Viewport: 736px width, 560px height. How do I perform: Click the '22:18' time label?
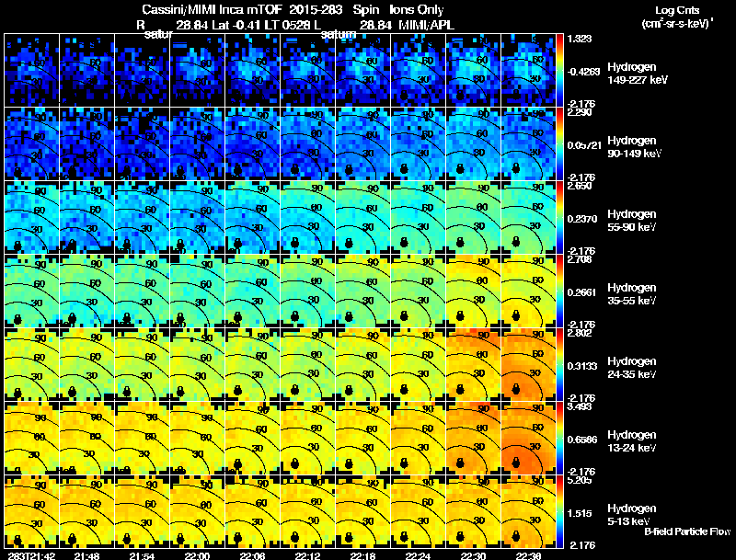pos(362,555)
